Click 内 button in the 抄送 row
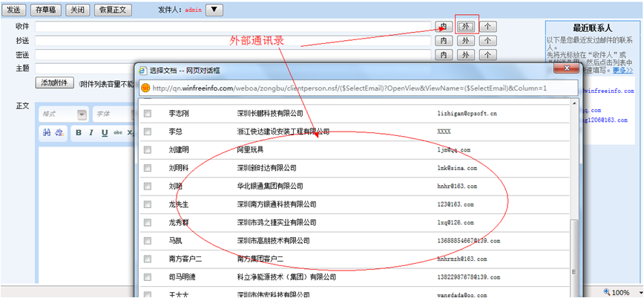 click(x=444, y=41)
